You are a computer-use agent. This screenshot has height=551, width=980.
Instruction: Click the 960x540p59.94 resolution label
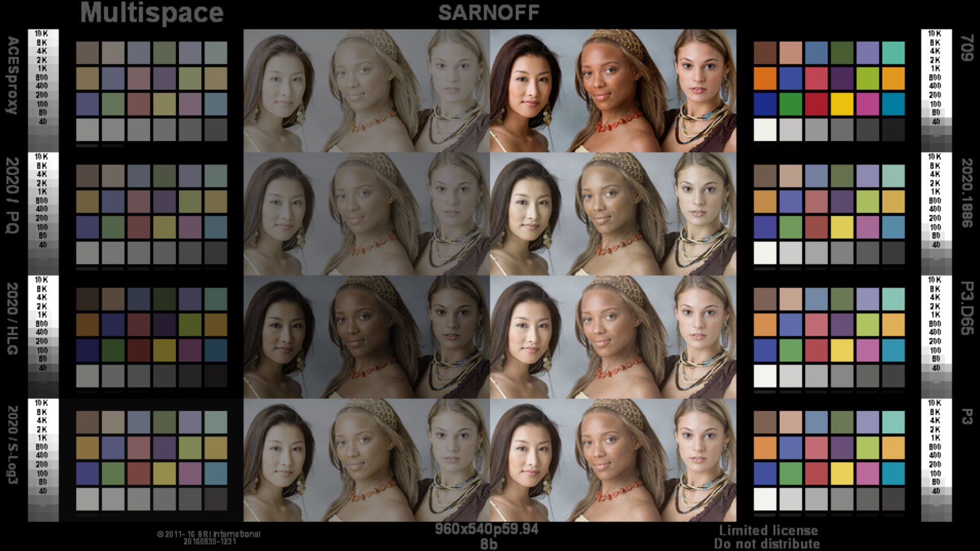(x=487, y=530)
